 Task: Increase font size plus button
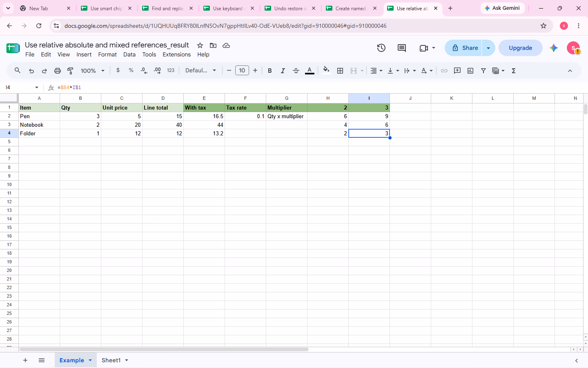(x=255, y=70)
